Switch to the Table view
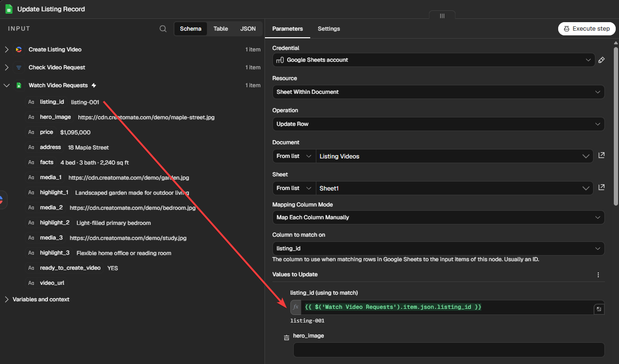The height and width of the screenshot is (364, 619). (x=221, y=29)
